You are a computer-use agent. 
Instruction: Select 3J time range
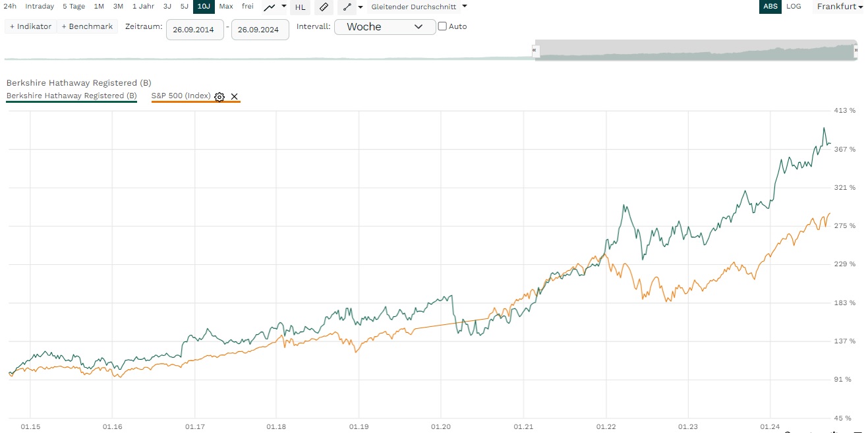pyautogui.click(x=167, y=7)
